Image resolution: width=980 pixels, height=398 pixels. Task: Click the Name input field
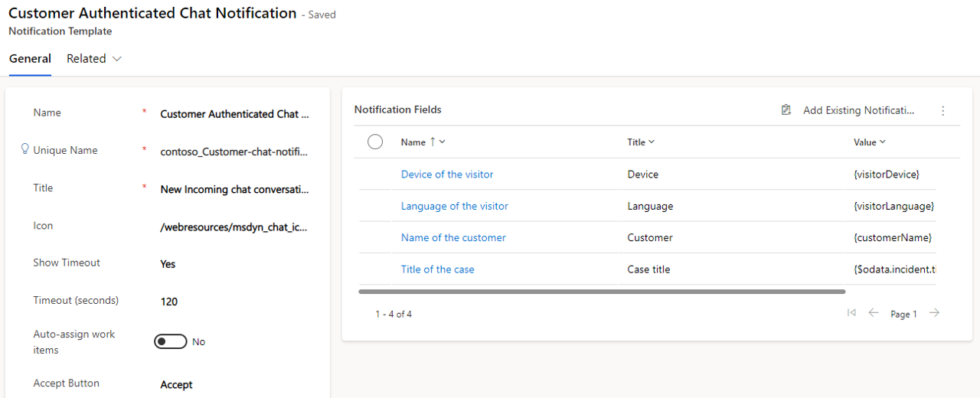235,114
